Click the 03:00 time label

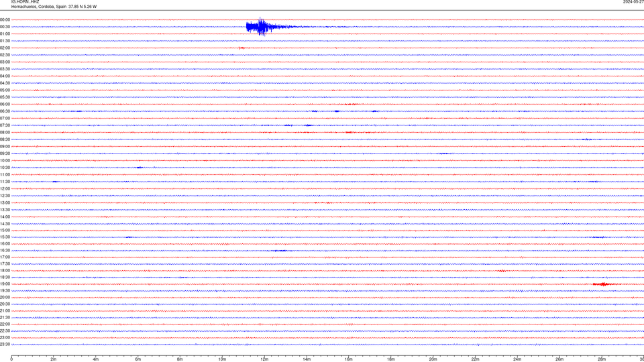5,62
